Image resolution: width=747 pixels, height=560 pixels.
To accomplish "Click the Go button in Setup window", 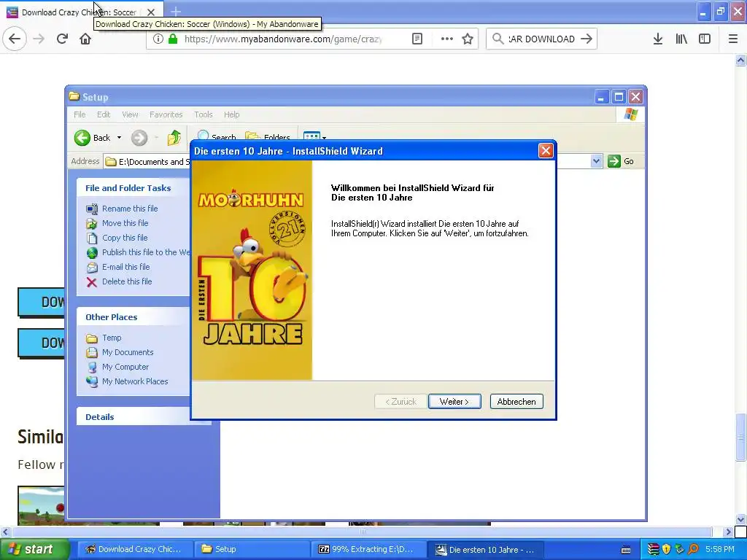I will 621,161.
